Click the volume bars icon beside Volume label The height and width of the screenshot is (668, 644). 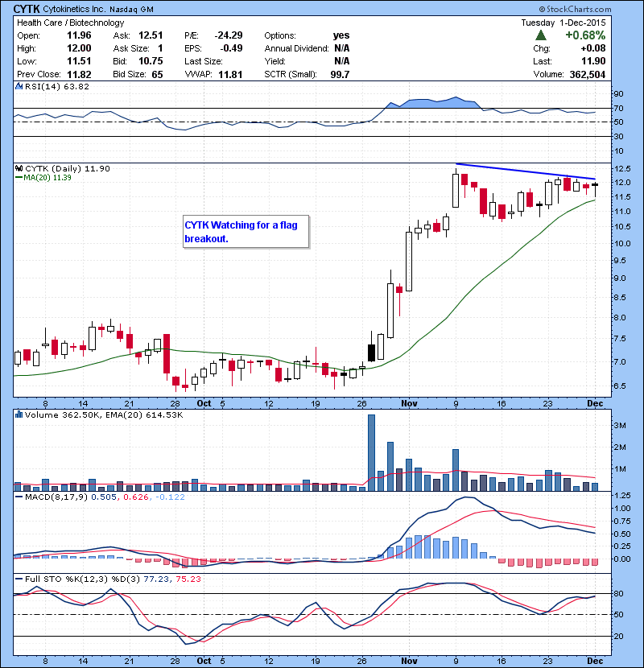coord(19,414)
